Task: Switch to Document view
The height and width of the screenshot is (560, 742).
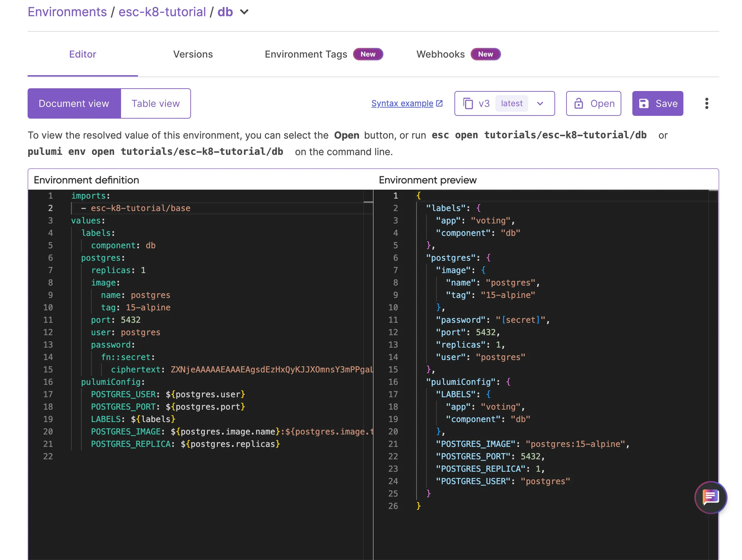Action: coord(74,103)
